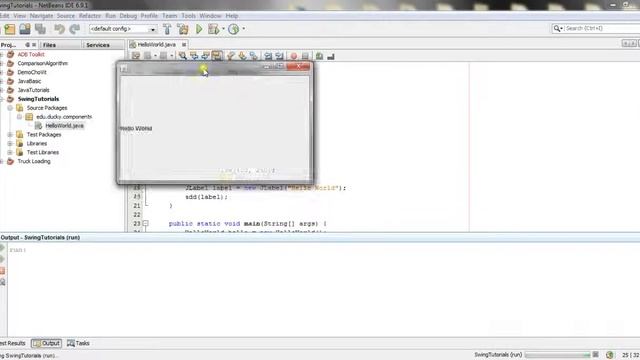Image resolution: width=640 pixels, height=360 pixels.
Task: Click Find Next Occurrence editor icon
Action: point(205,56)
